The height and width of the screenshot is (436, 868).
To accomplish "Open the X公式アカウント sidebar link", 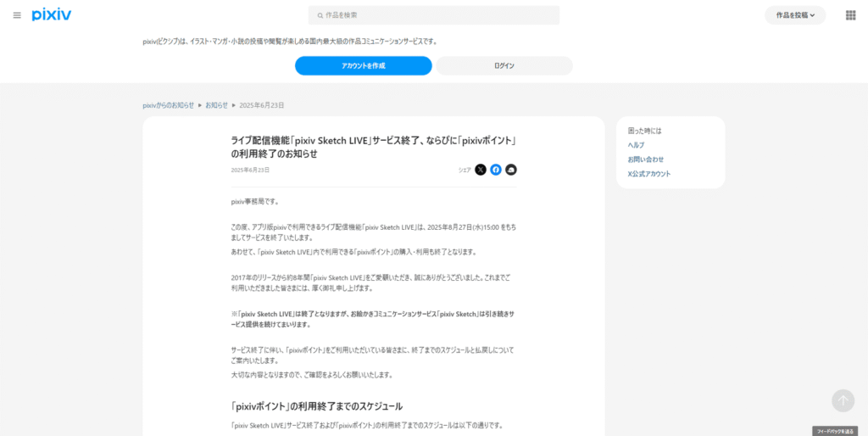I will tap(648, 174).
